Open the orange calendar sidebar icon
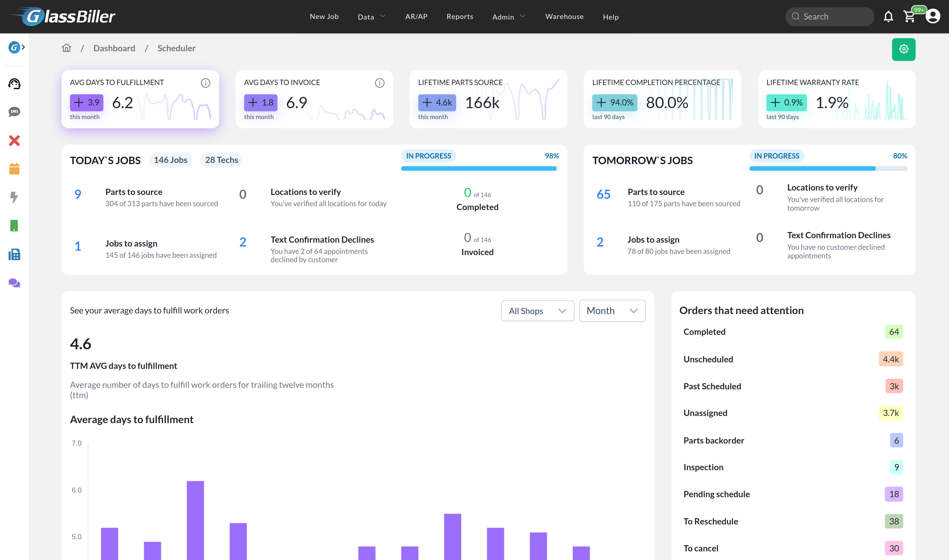Viewport: 949px width, 560px height. (14, 169)
